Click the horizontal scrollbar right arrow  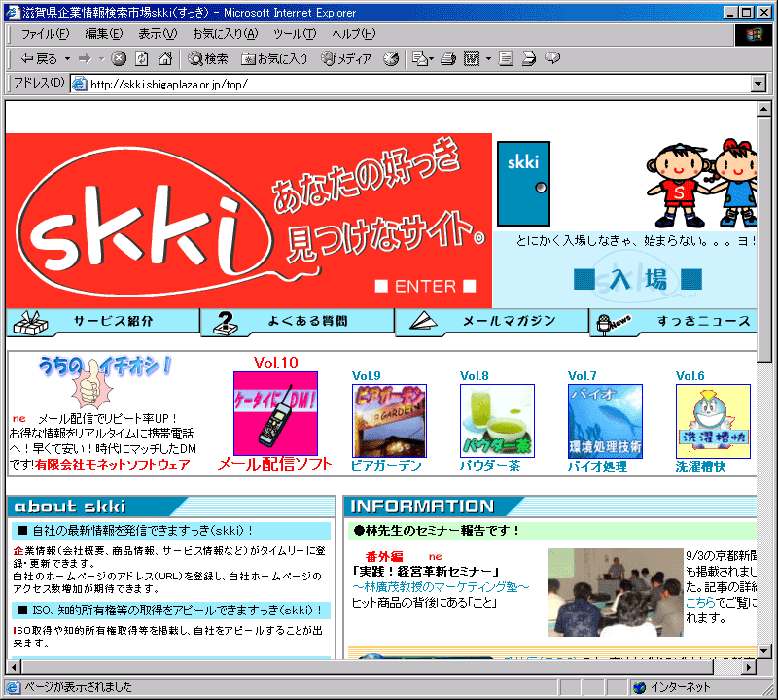click(749, 667)
